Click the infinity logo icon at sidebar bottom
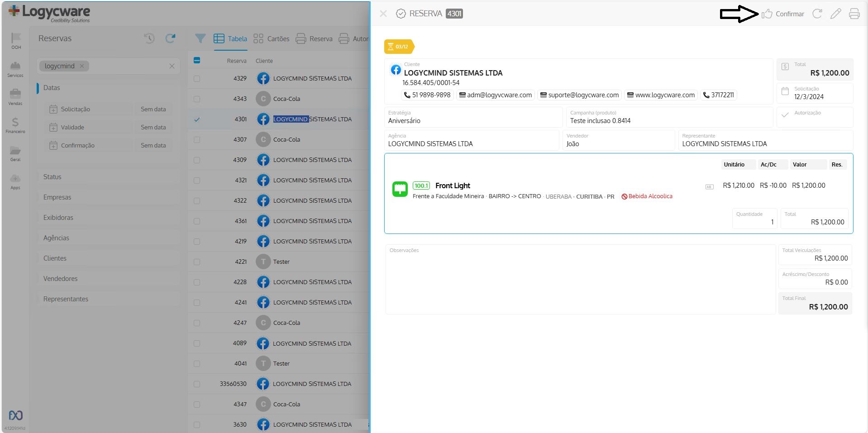Image resolution: width=868 pixels, height=433 pixels. 16,415
